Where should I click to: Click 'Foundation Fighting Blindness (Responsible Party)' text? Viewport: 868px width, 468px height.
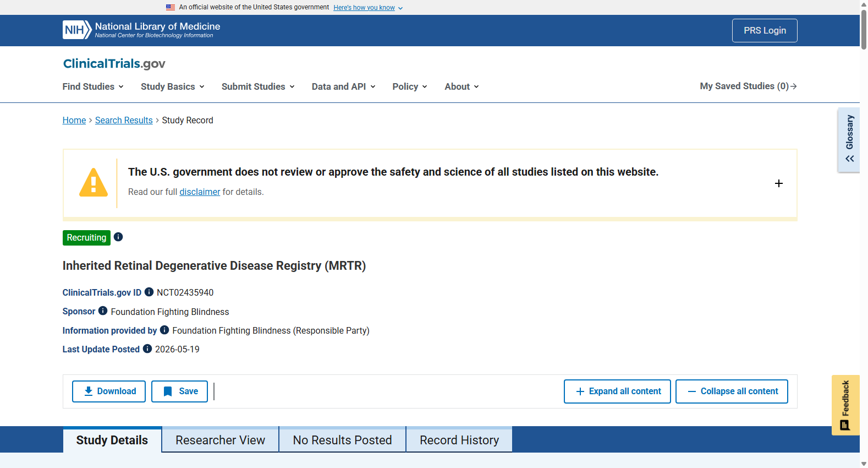(271, 330)
